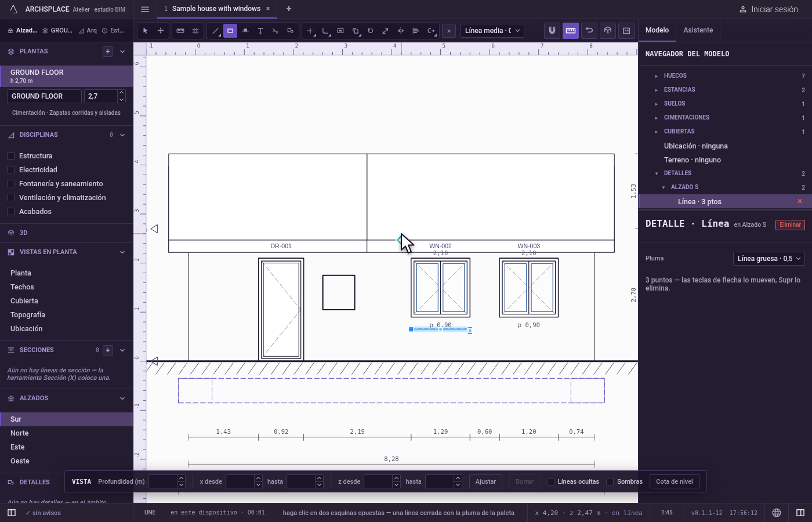Click the Cota de nivel button
This screenshot has height=522, width=812.
[x=675, y=481]
